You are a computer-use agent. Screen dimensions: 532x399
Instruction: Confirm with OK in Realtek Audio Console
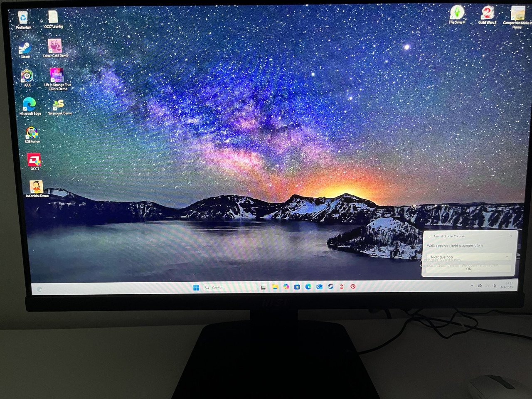(468, 268)
